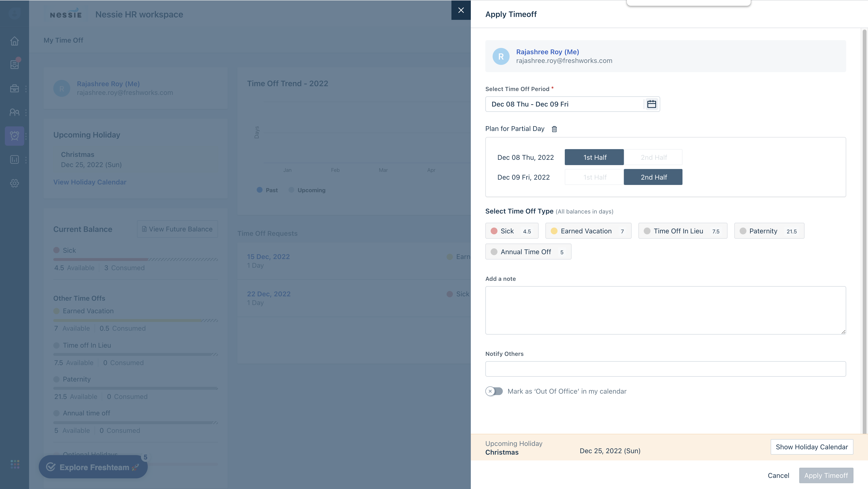Open the briefcase recruiting icon in sidebar
Screen dimensions: 868x489
(15, 89)
